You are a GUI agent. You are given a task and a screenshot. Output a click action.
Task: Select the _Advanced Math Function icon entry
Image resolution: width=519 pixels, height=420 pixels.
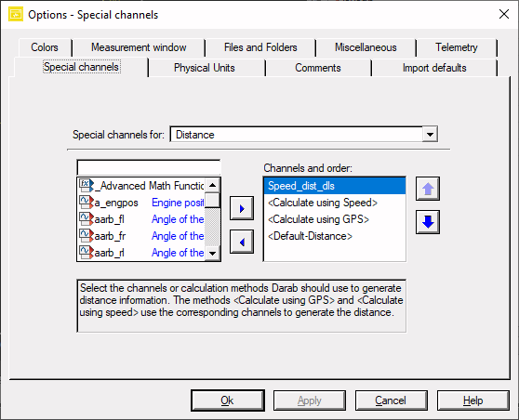pos(86,186)
